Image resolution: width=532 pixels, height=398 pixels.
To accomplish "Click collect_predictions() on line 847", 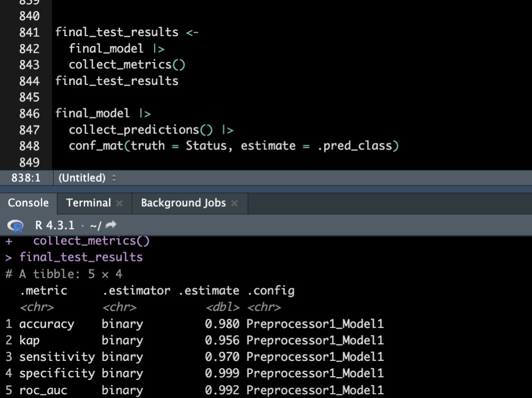I will click(x=141, y=130).
